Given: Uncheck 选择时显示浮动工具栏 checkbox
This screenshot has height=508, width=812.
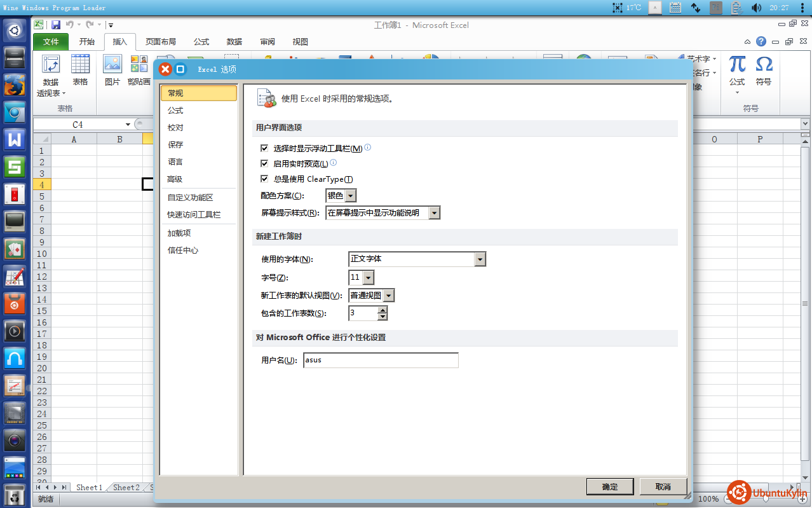Looking at the screenshot, I should pos(265,148).
